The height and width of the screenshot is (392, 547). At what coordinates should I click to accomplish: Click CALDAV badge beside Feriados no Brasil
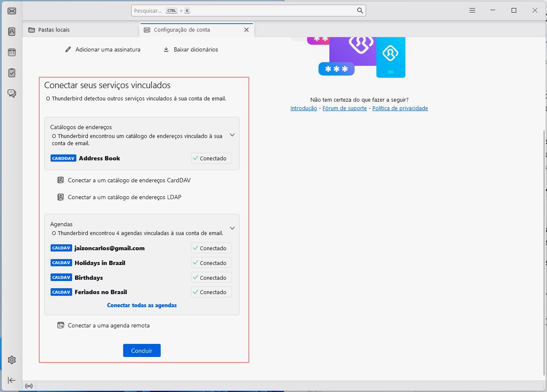click(61, 292)
